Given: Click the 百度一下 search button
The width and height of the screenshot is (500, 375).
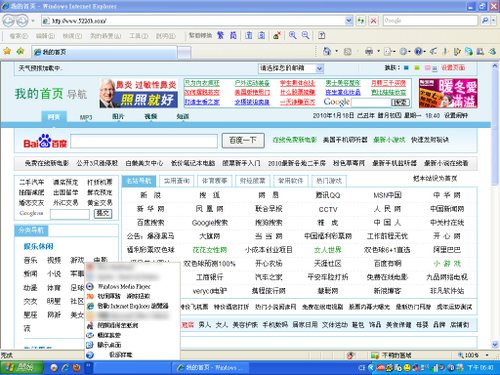Looking at the screenshot, I should click(243, 140).
